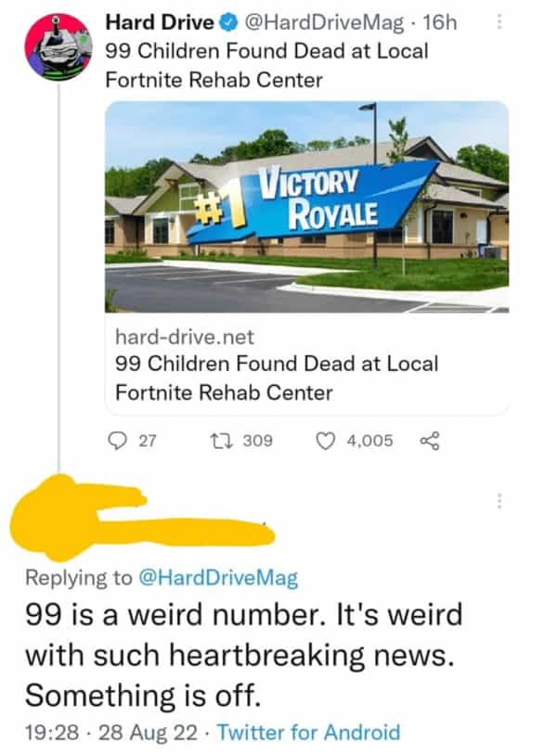The width and height of the screenshot is (557, 756).
Task: Visit the hard-drive.net link card
Action: 307,258
